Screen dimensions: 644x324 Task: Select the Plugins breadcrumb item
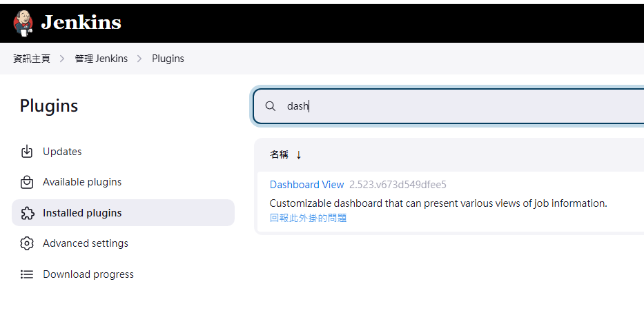(168, 59)
